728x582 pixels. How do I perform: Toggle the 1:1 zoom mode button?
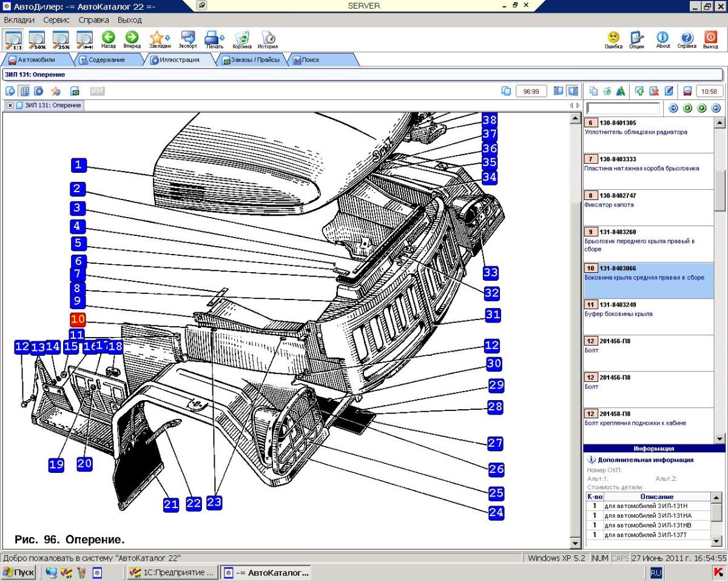[14, 39]
